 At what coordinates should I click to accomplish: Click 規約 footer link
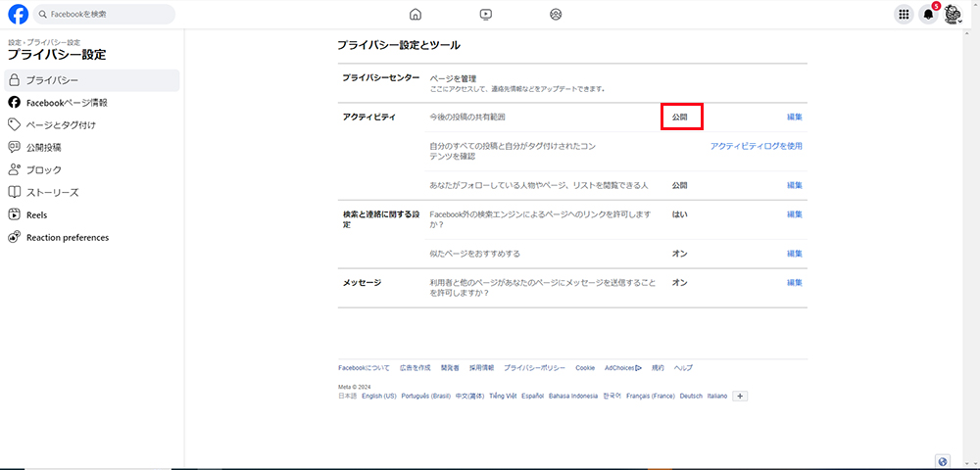[659, 368]
